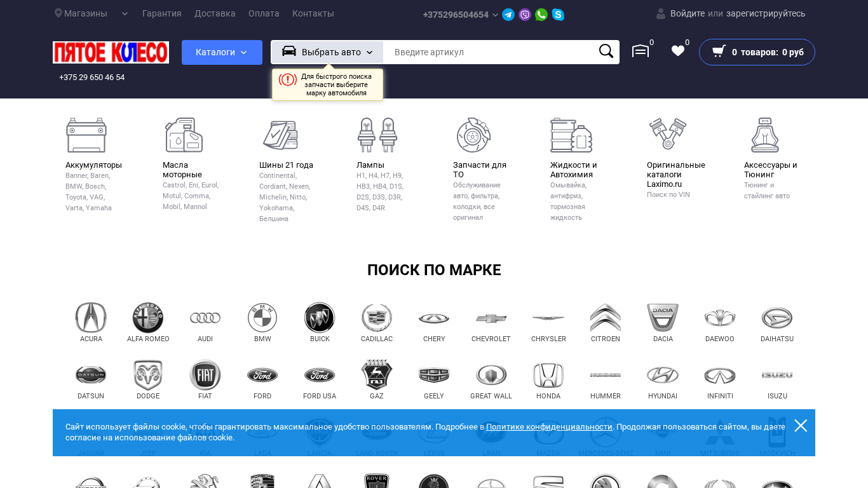Image resolution: width=868 pixels, height=488 pixels.
Task: Open the comparison list icon
Action: 641,51
